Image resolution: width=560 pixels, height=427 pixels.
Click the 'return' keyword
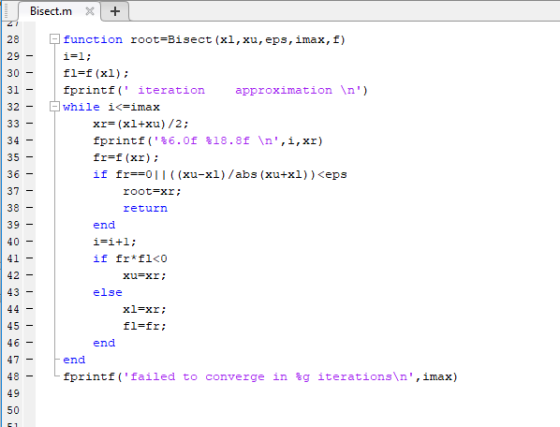point(145,208)
